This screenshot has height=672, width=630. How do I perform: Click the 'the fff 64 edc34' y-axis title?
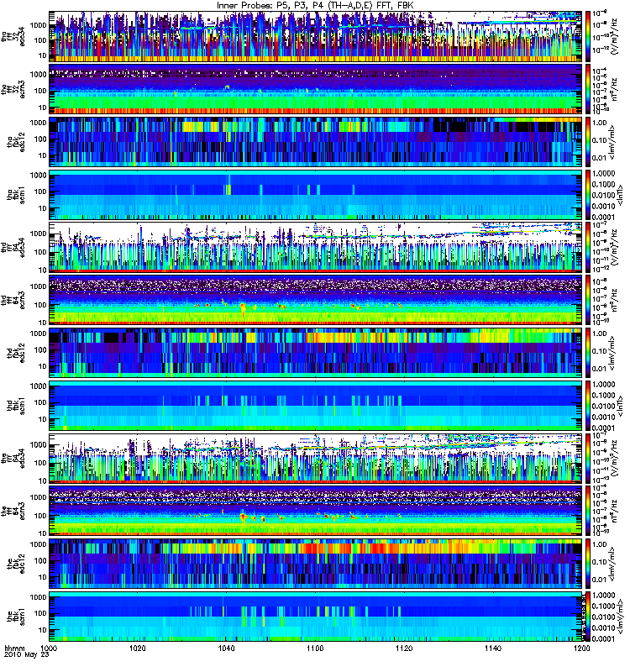pos(13,458)
